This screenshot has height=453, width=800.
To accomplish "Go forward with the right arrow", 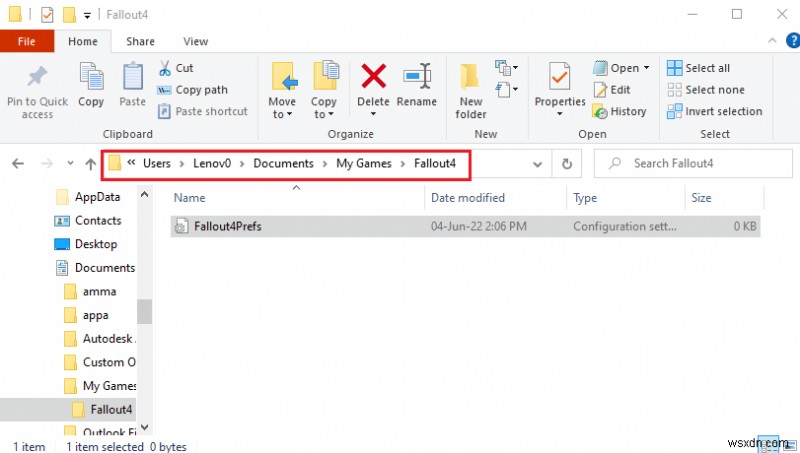I will pyautogui.click(x=47, y=164).
